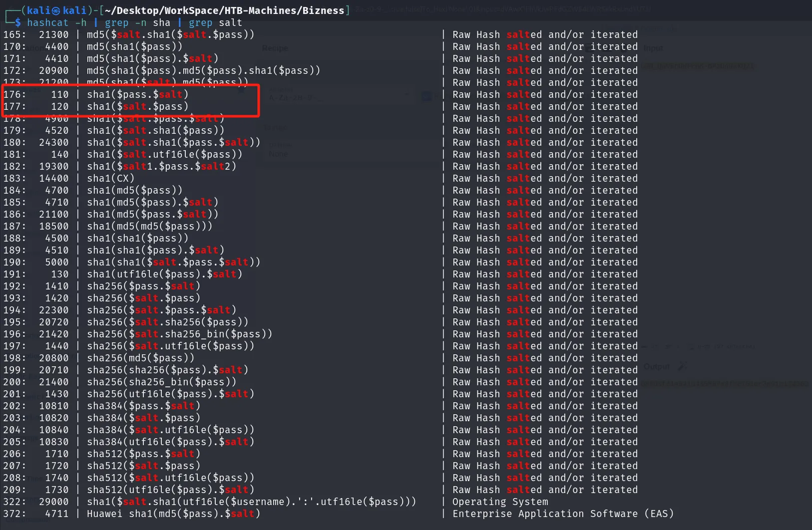Click the Operating System category text
This screenshot has height=530, width=812.
[500, 502]
